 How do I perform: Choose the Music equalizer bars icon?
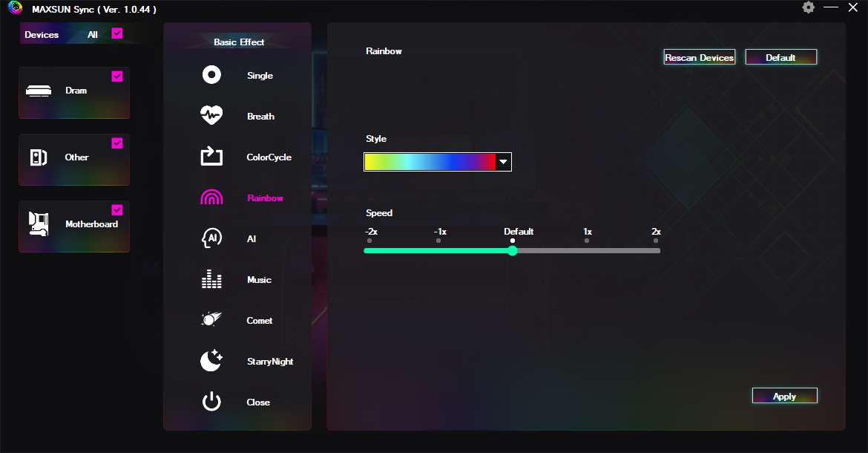click(211, 278)
